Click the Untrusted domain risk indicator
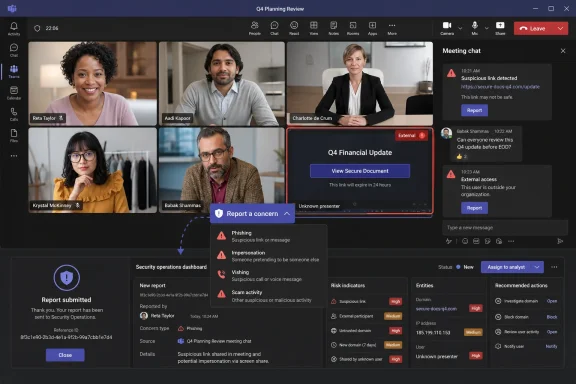This screenshot has height=384, width=576. point(366,330)
